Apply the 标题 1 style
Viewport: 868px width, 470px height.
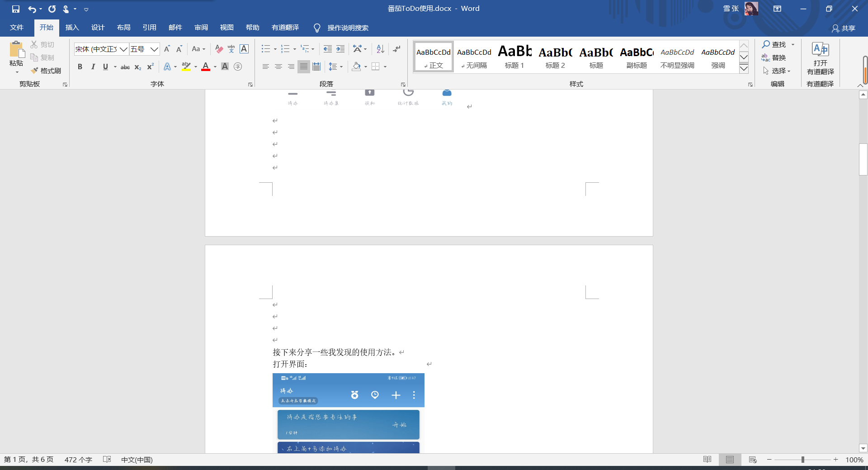pyautogui.click(x=515, y=56)
